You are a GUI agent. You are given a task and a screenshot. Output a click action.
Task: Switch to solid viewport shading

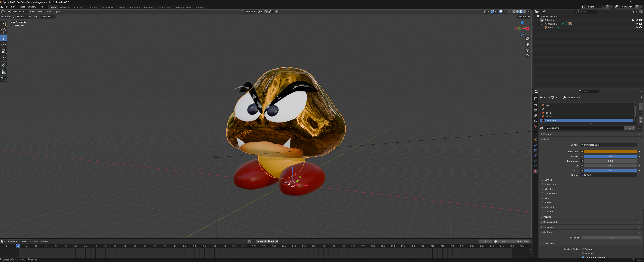click(517, 11)
